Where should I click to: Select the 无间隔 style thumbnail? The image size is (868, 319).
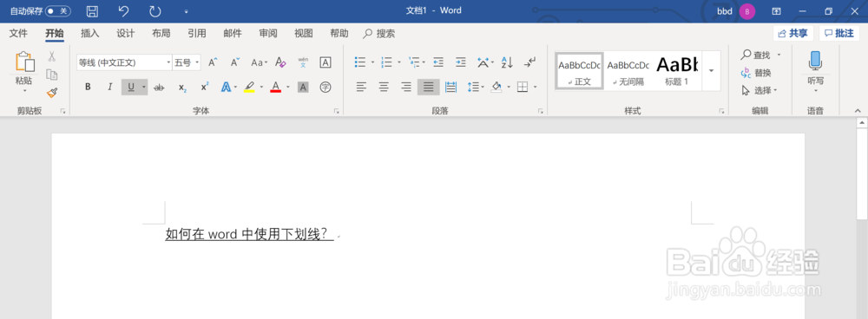pos(628,71)
